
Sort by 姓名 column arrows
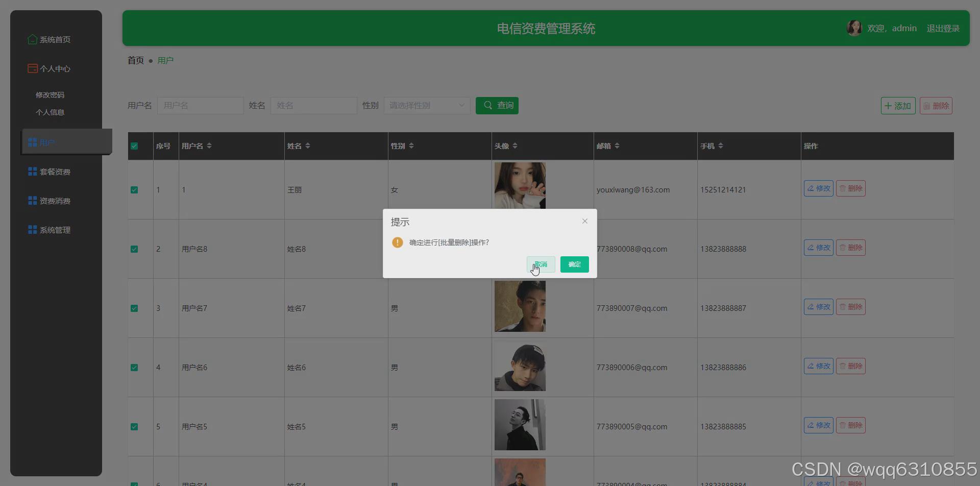click(x=307, y=146)
